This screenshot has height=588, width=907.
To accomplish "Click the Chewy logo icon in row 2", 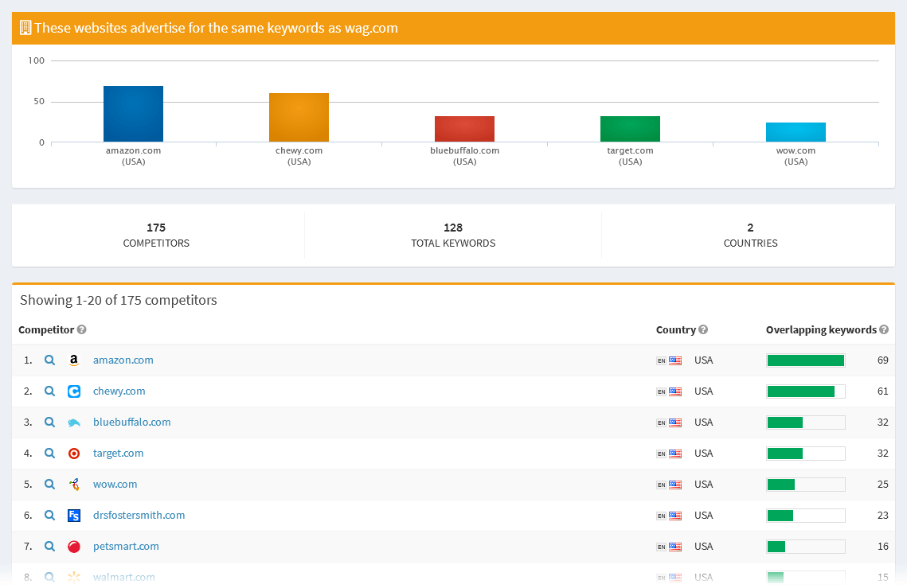I will click(74, 391).
